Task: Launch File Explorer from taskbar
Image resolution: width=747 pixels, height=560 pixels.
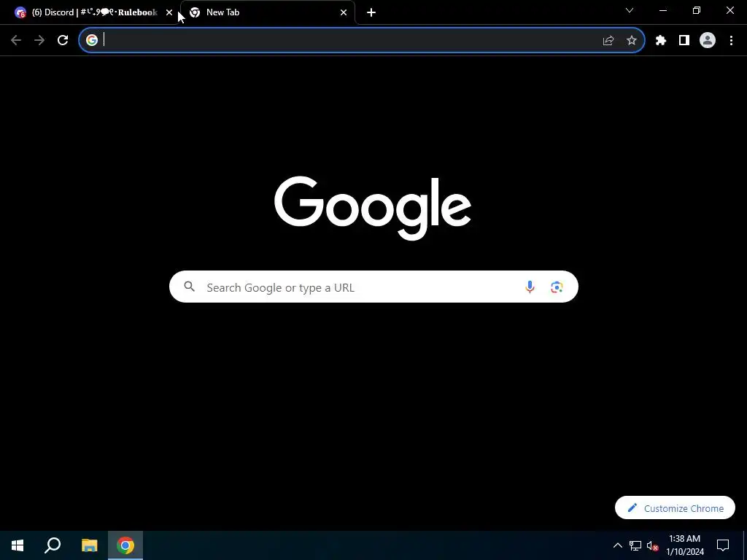Action: [x=89, y=545]
